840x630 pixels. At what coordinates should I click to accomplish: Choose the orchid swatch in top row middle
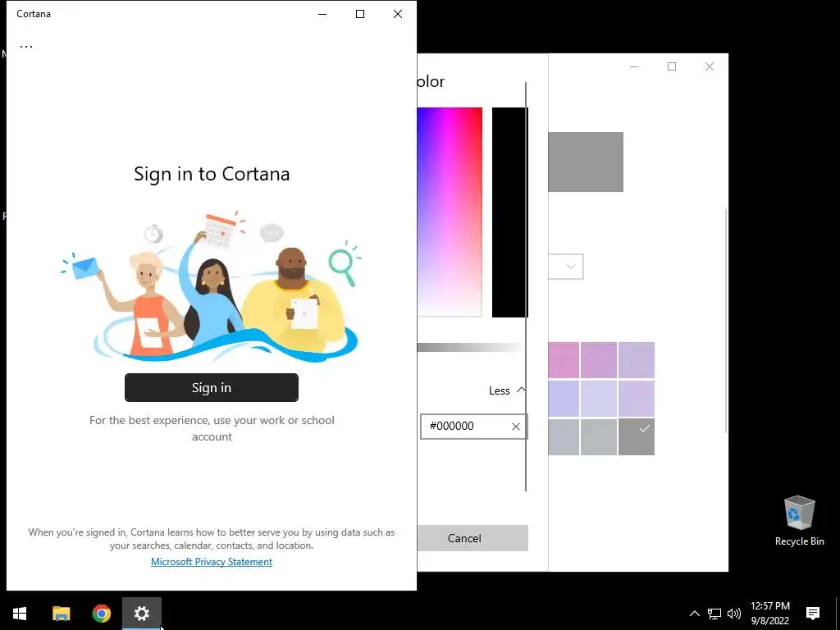[598, 360]
